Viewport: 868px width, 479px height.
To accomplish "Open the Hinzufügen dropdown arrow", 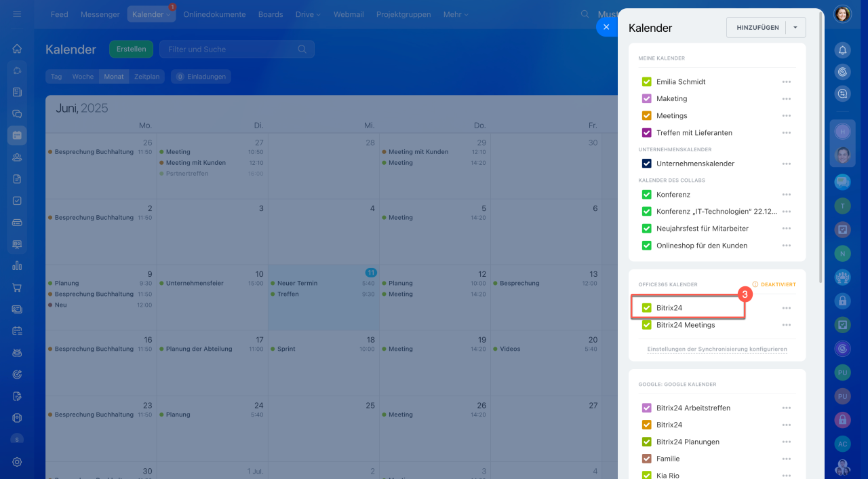I will tap(795, 27).
